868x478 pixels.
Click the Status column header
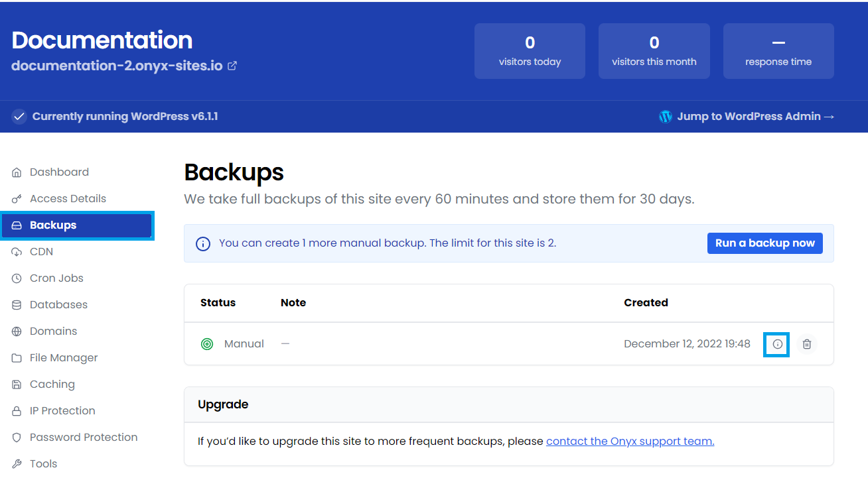[x=218, y=303]
